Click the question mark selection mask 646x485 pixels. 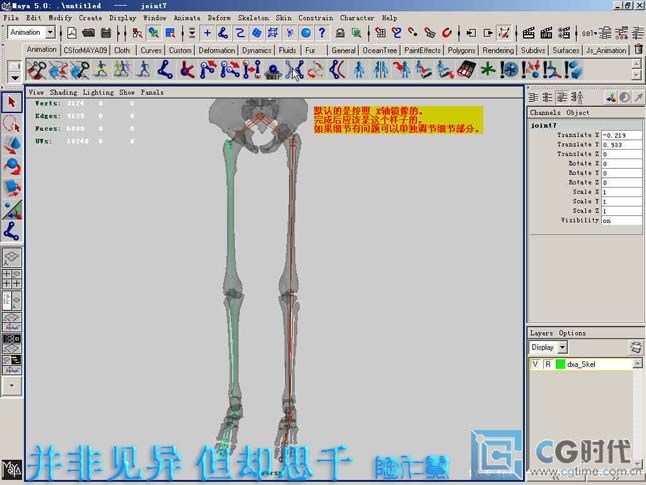point(322,33)
